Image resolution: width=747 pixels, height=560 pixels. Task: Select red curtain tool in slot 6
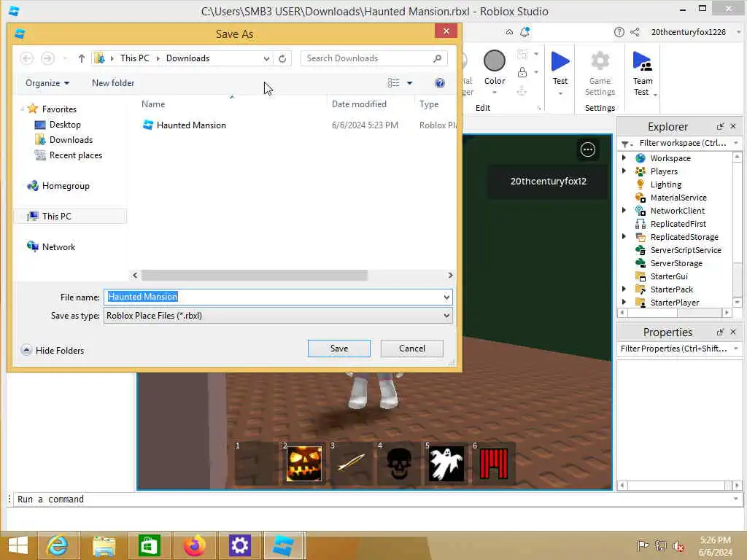tap(494, 463)
